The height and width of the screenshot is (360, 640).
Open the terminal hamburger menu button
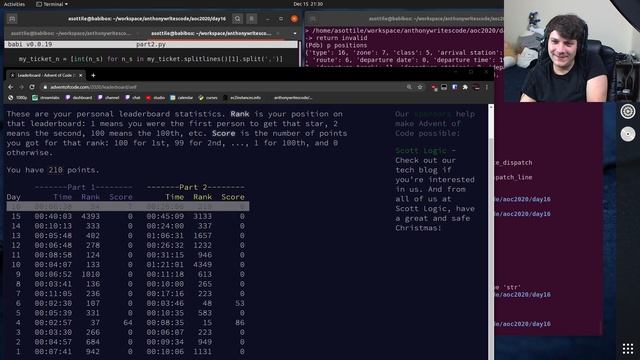coord(251,19)
